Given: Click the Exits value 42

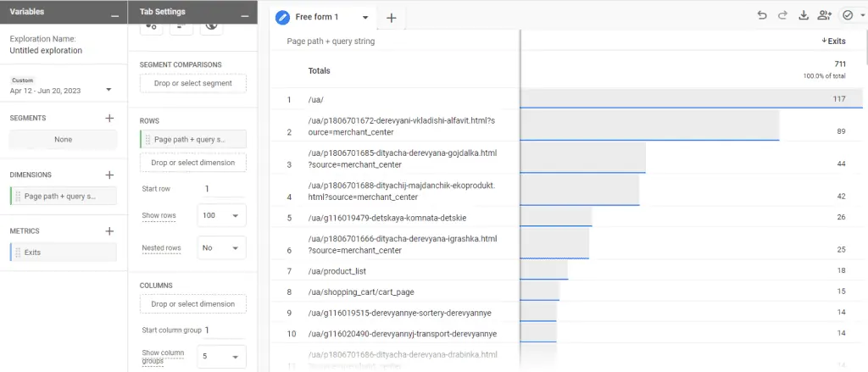Looking at the screenshot, I should [x=842, y=196].
